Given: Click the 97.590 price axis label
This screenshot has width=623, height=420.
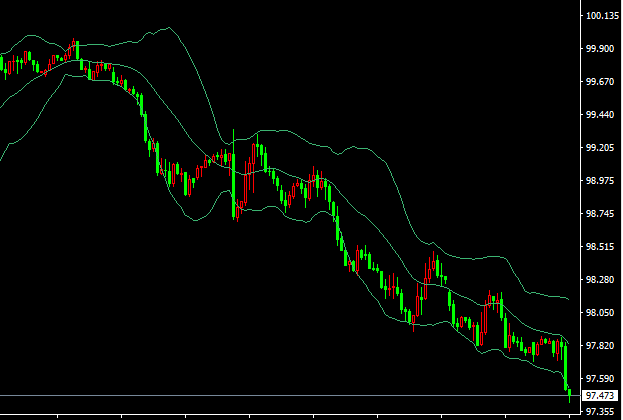Looking at the screenshot, I should [x=600, y=379].
